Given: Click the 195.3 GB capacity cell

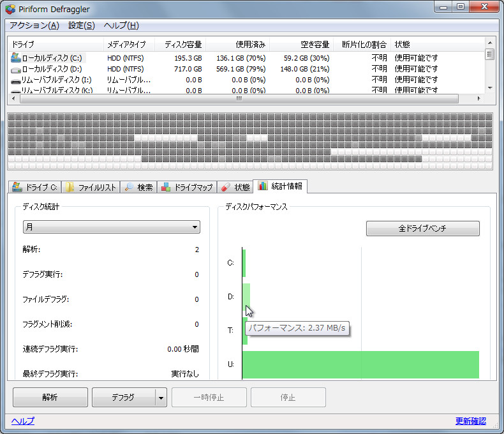Looking at the screenshot, I should pyautogui.click(x=188, y=58).
